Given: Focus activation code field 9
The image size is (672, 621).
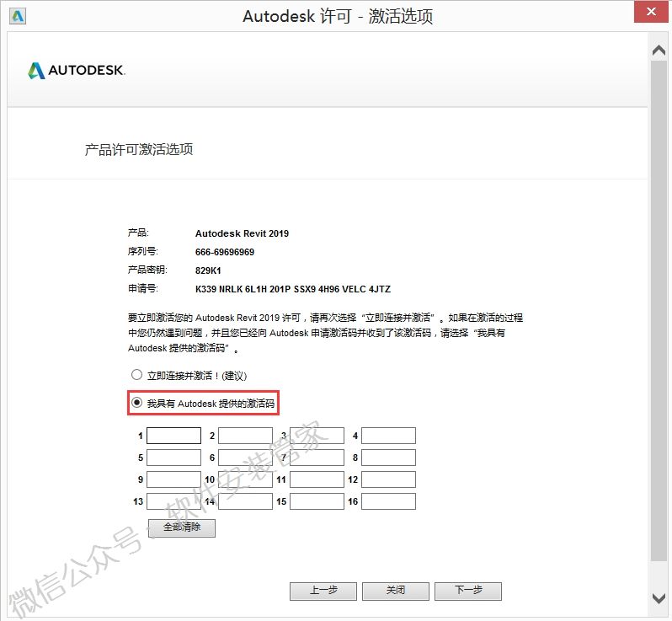Looking at the screenshot, I should coord(173,479).
